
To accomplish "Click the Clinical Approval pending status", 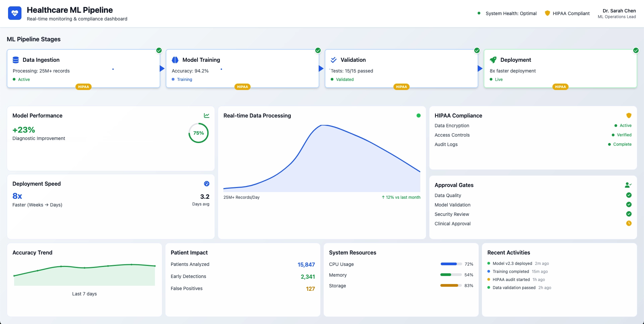I will click(629, 223).
